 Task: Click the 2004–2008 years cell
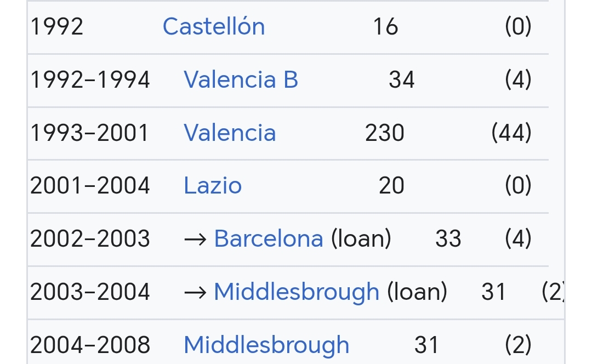[90, 345]
